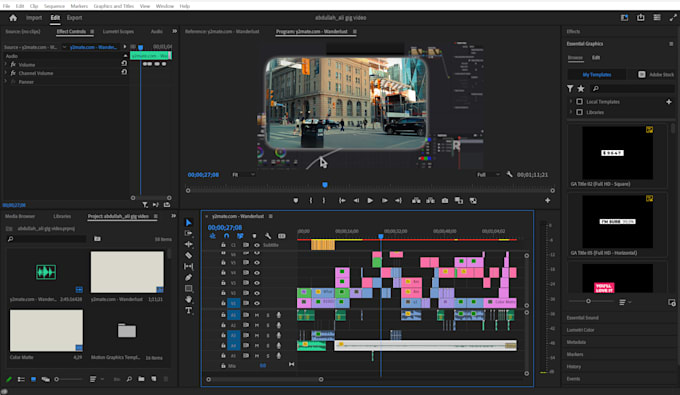This screenshot has height=395, width=680.
Task: Solo the A1 audio track
Action: click(x=268, y=315)
